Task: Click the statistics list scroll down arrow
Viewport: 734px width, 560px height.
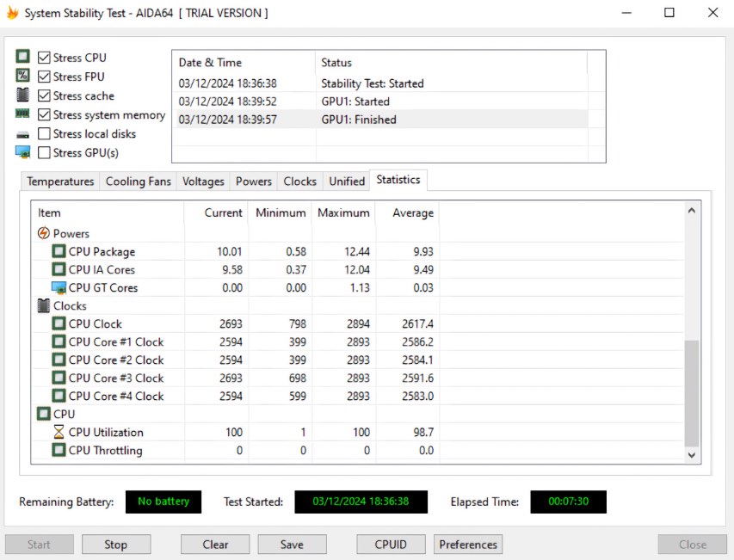Action: pyautogui.click(x=692, y=455)
